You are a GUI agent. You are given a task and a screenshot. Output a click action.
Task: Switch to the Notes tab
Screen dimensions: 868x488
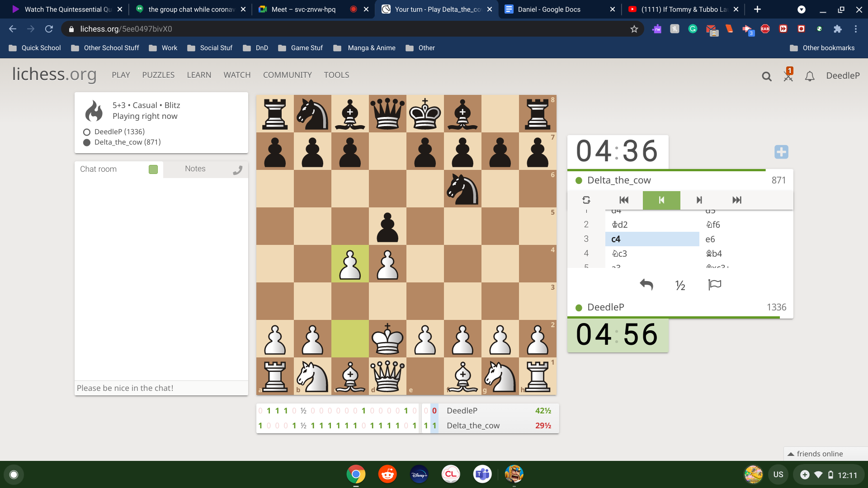tap(195, 169)
